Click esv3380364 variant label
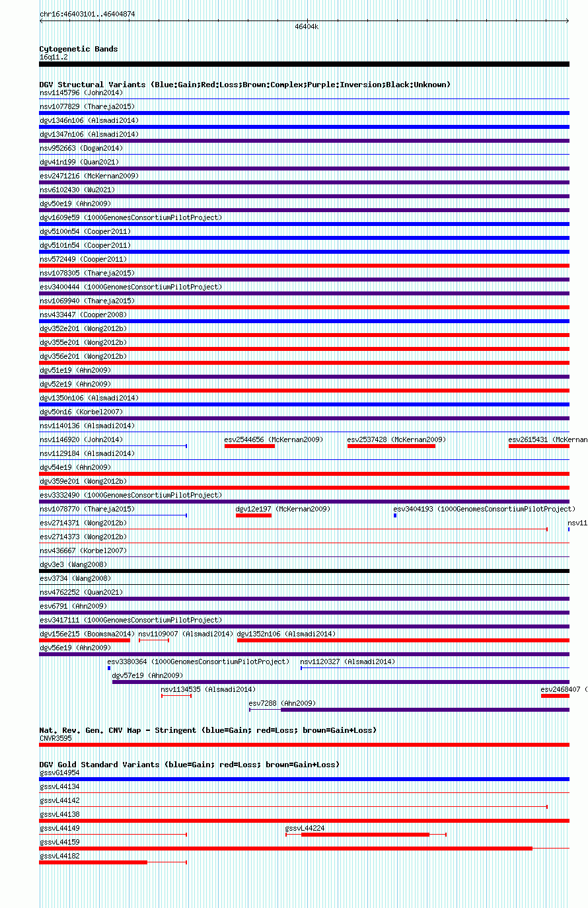 pos(198,662)
